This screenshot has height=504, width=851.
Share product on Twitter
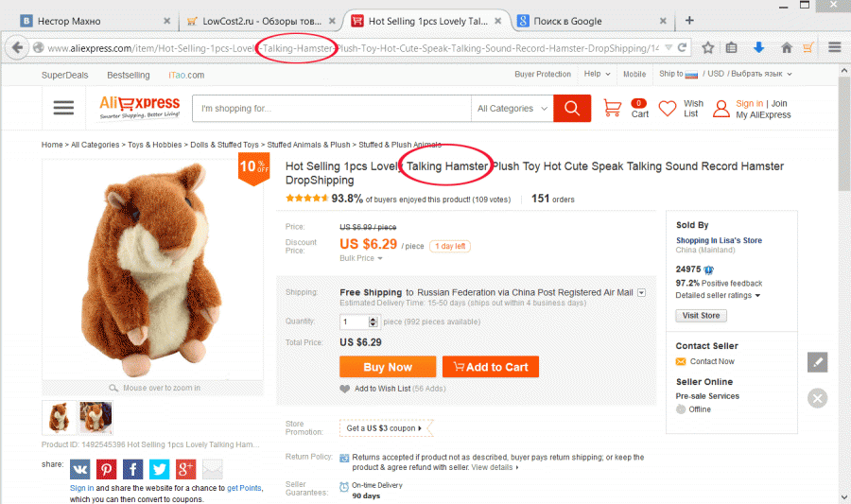(x=159, y=469)
